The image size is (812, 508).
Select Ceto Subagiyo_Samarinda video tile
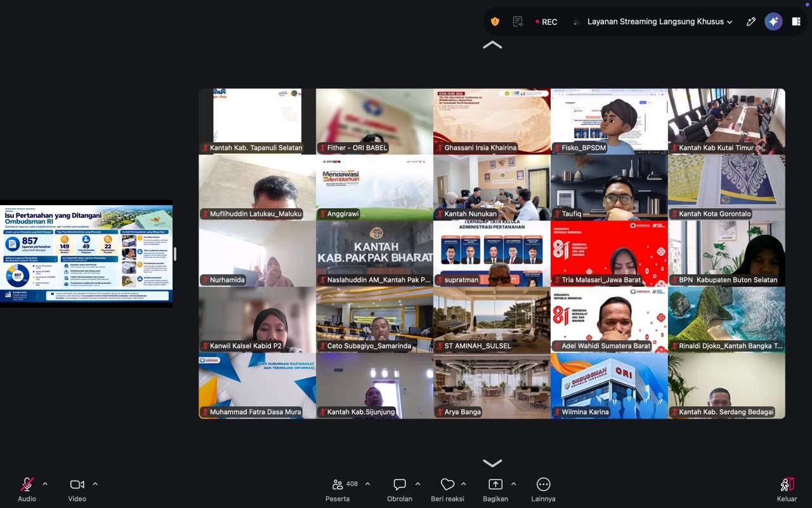[x=374, y=319]
